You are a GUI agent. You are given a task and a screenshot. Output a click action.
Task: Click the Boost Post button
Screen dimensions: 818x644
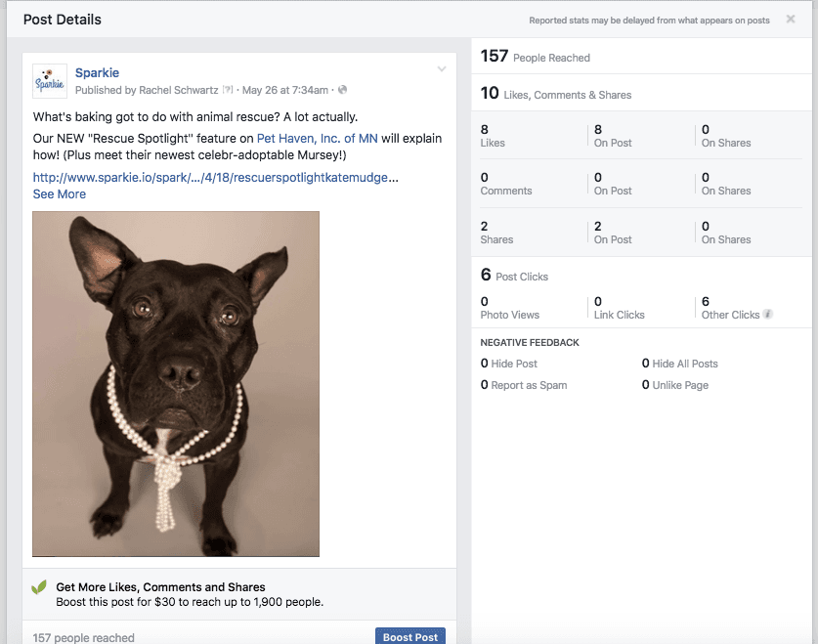(409, 637)
